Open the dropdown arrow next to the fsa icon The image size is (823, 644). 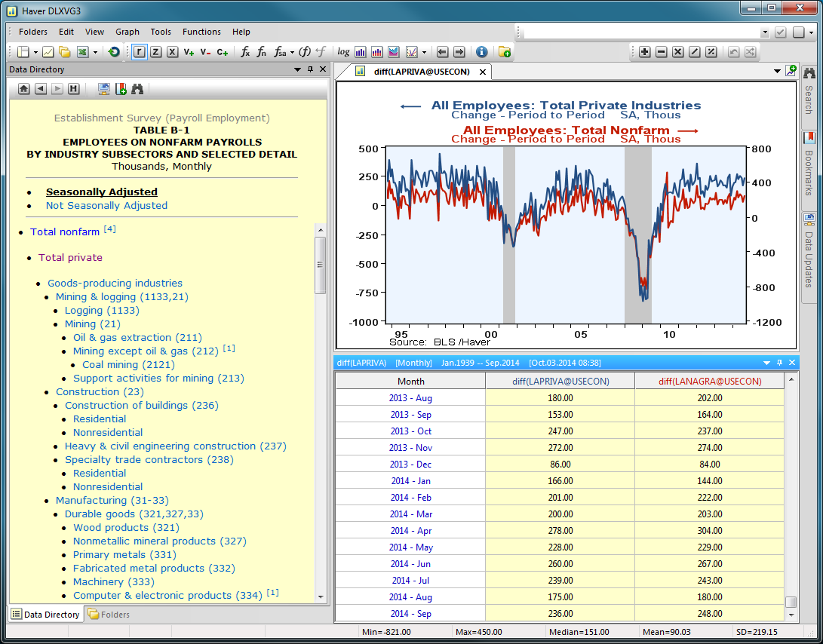point(292,53)
